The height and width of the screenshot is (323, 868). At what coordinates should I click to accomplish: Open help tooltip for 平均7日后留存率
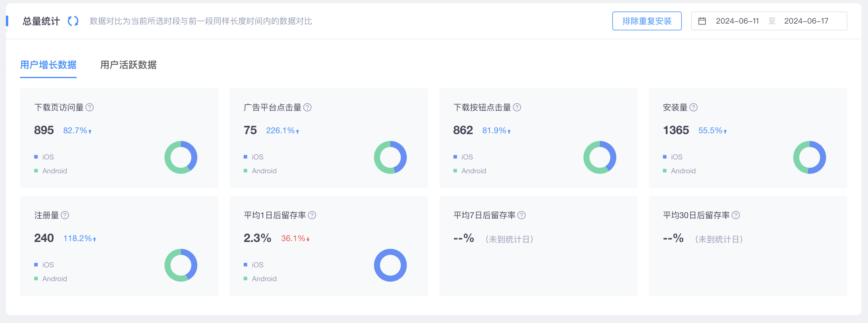(x=522, y=215)
